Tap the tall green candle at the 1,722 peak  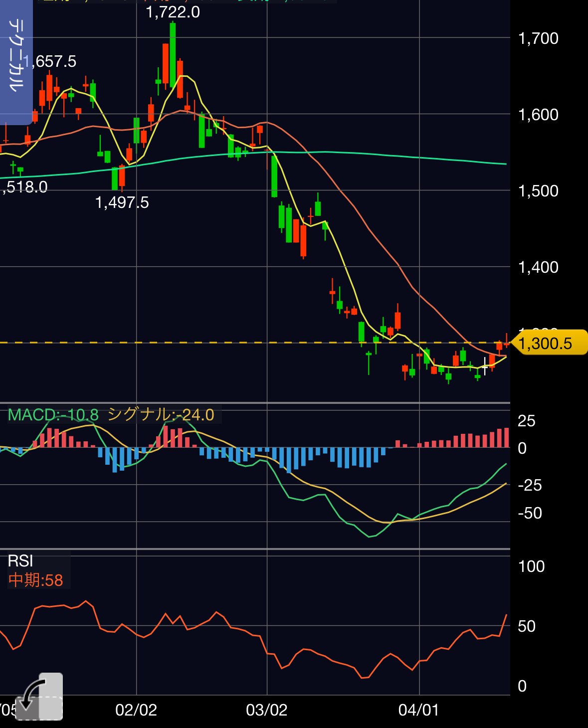[173, 55]
